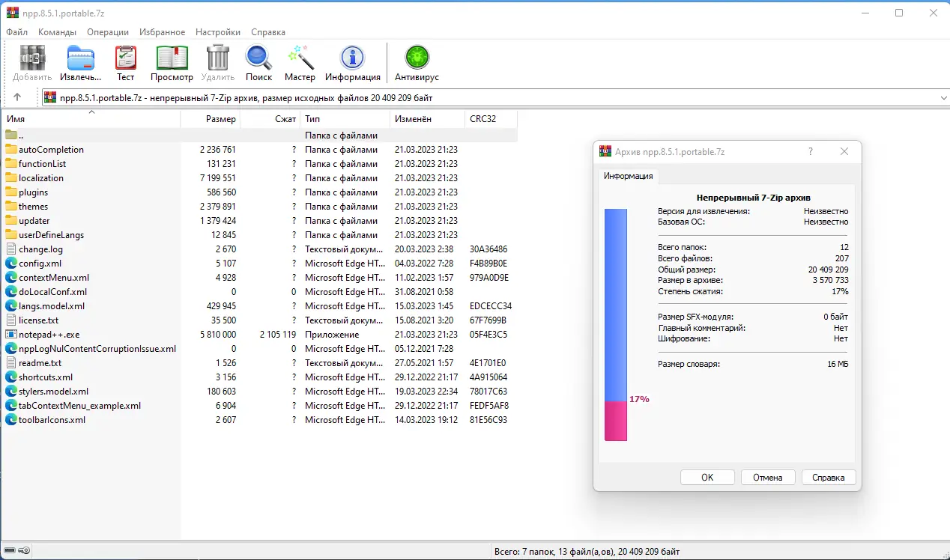
Task: Select the tabContextMenu_example.xml file
Action: (79, 405)
